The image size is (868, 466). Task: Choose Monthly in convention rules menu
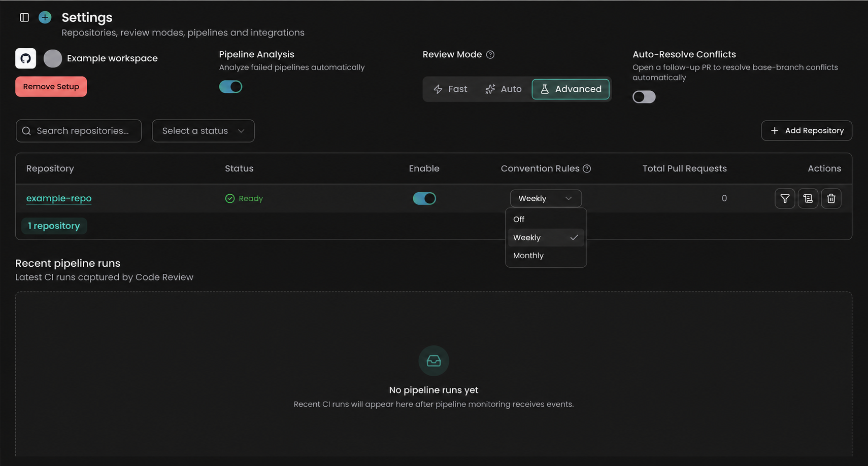point(546,256)
